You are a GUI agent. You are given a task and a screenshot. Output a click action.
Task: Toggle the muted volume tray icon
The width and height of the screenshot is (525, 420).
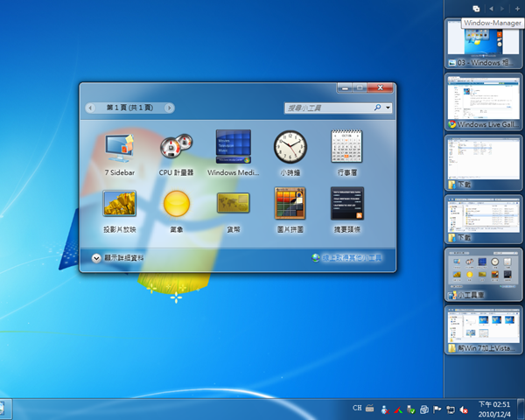click(x=464, y=409)
